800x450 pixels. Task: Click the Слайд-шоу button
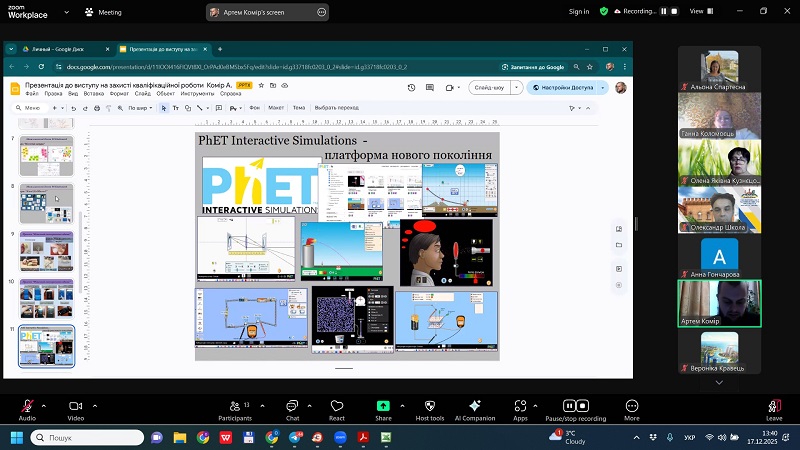click(x=490, y=87)
